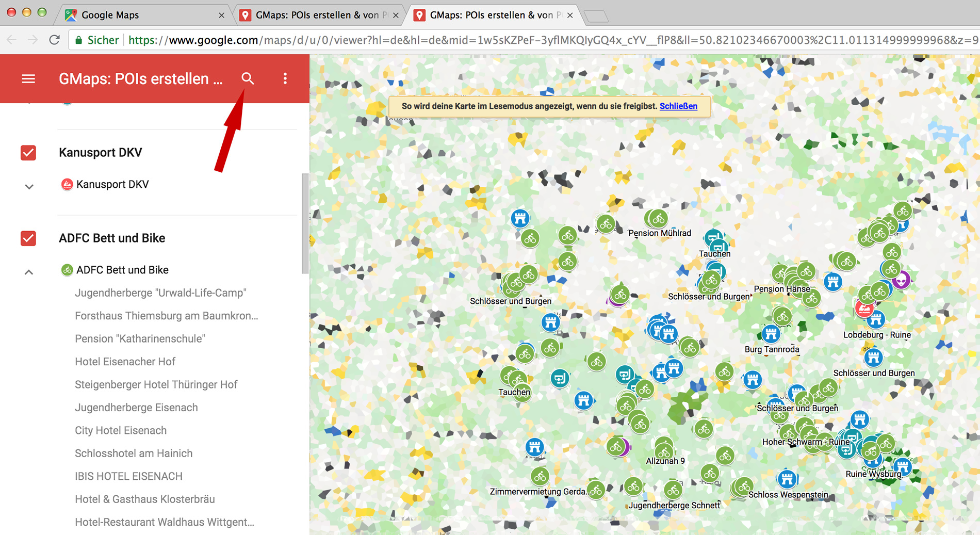Click the sidebar scrollbar handle

pos(305,224)
